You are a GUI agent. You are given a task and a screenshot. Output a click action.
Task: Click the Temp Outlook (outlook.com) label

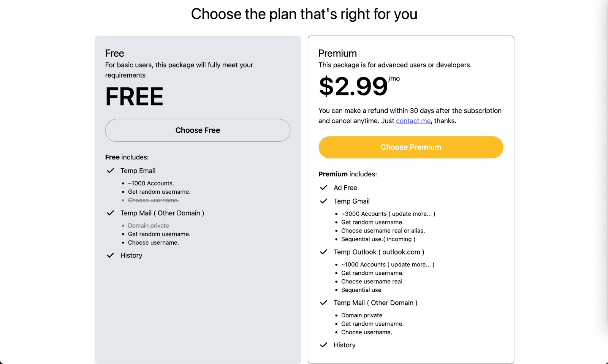tap(379, 252)
